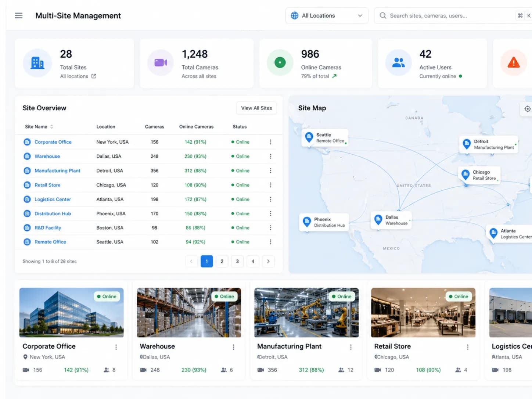532x399 pixels.
Task: Click the camera icon on Manufacturing Plant card
Action: pyautogui.click(x=260, y=370)
